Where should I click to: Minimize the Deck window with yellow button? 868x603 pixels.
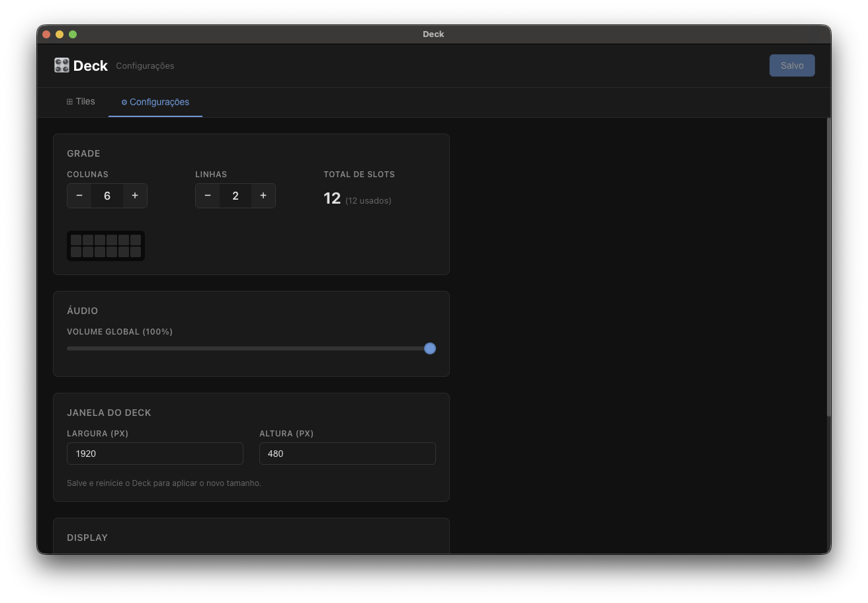[60, 34]
